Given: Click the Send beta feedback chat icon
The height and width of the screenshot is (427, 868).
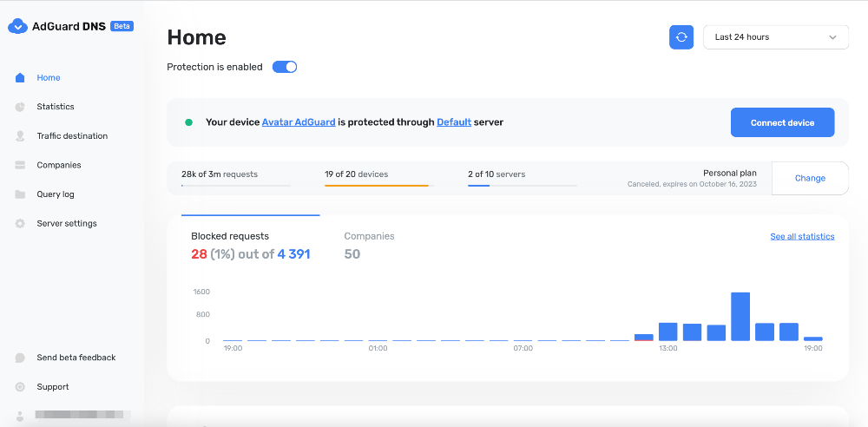Looking at the screenshot, I should 20,358.
